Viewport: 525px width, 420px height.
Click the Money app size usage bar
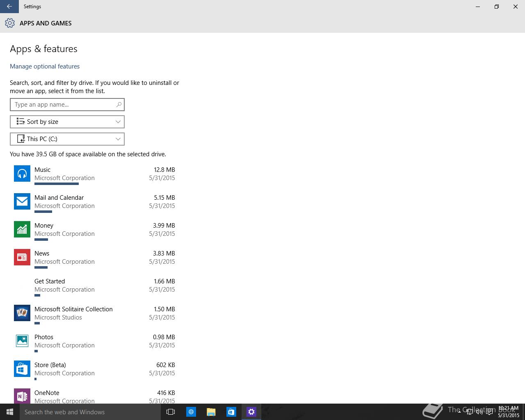(x=41, y=240)
